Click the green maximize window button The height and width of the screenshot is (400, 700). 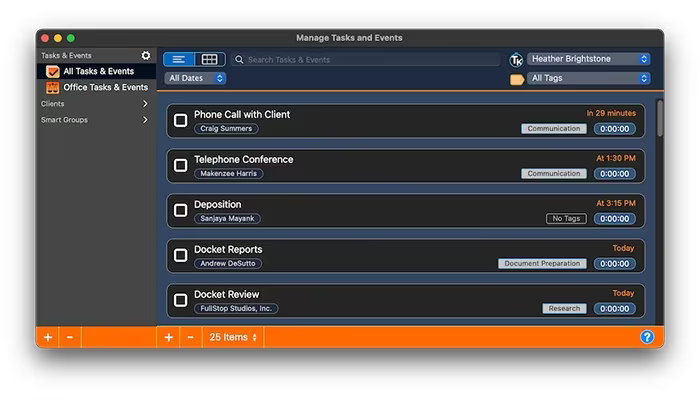[71, 38]
